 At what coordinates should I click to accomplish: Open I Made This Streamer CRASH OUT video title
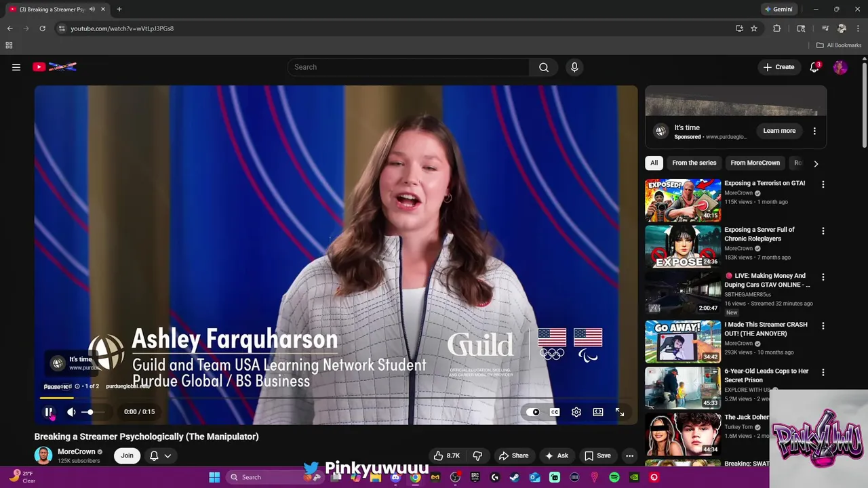point(766,329)
